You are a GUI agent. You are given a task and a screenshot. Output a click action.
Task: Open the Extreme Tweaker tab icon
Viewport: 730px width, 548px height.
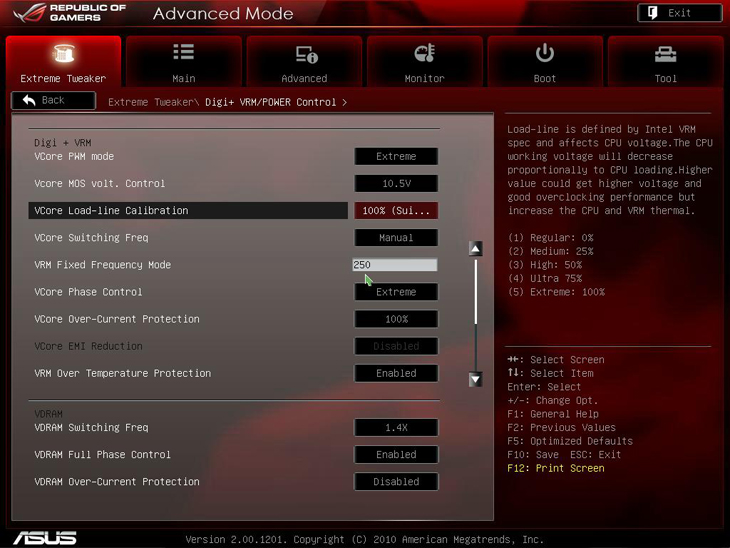tap(63, 54)
